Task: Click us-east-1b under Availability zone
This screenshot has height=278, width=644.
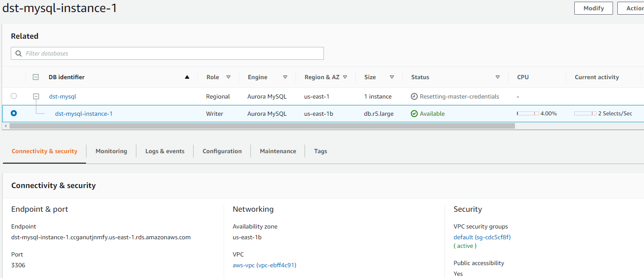Action: point(247,237)
